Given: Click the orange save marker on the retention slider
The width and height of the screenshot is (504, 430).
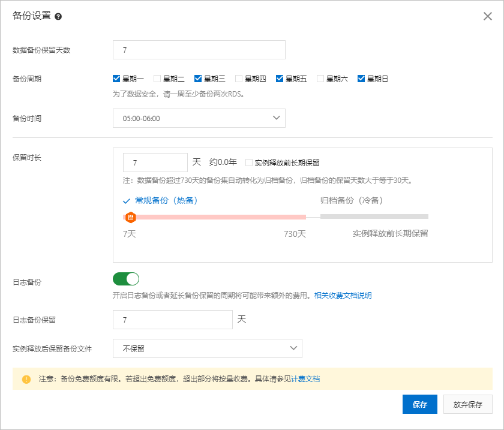Looking at the screenshot, I should coord(131,217).
